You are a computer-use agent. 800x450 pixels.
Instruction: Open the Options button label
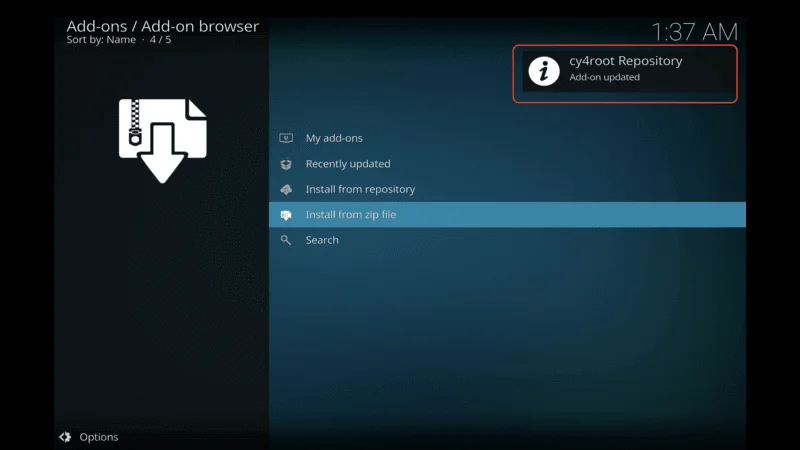click(x=99, y=437)
